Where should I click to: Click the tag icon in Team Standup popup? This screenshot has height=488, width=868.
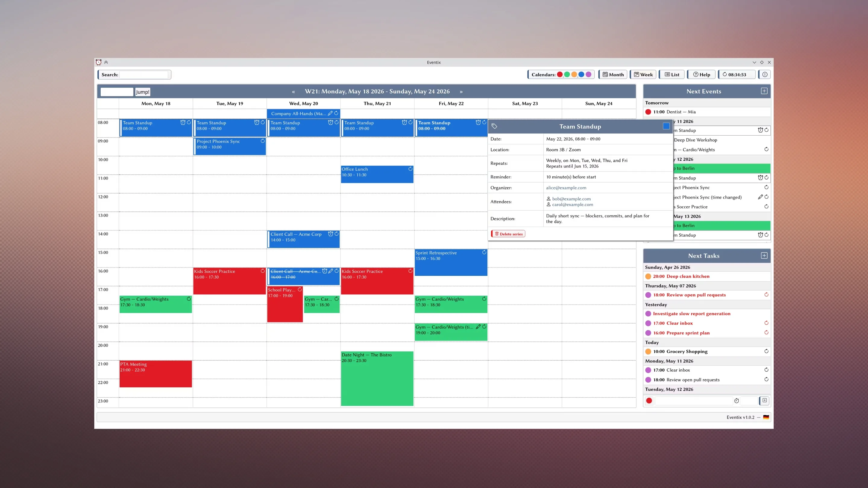(494, 126)
